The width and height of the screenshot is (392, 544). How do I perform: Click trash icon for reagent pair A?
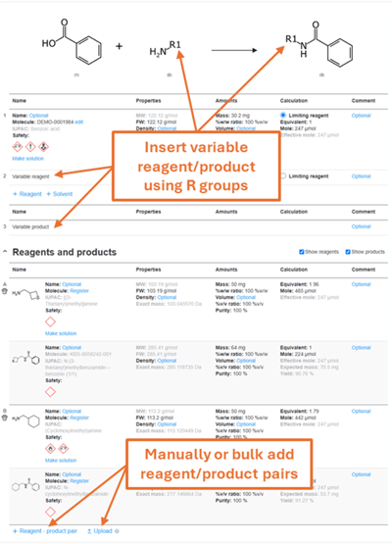pos(5,291)
